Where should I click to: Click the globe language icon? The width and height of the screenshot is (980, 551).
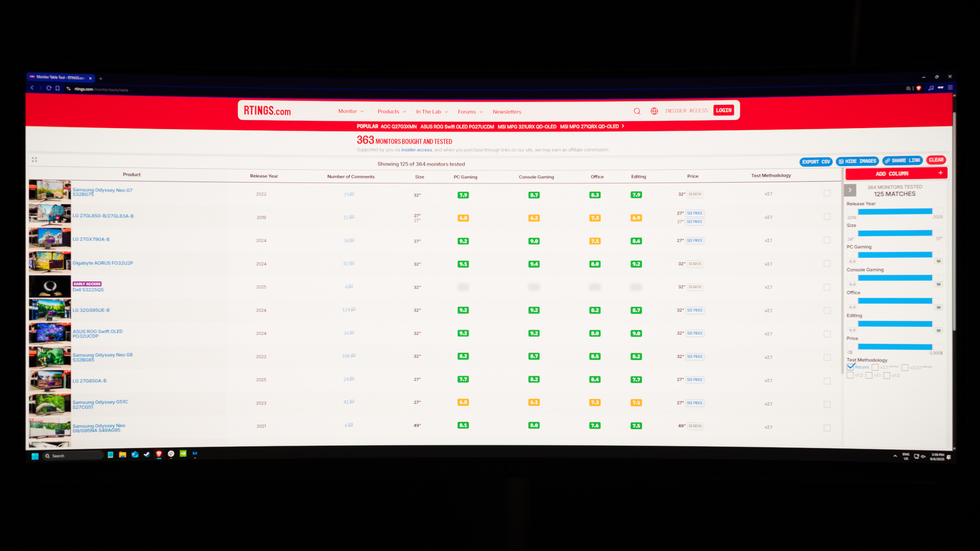pos(654,111)
